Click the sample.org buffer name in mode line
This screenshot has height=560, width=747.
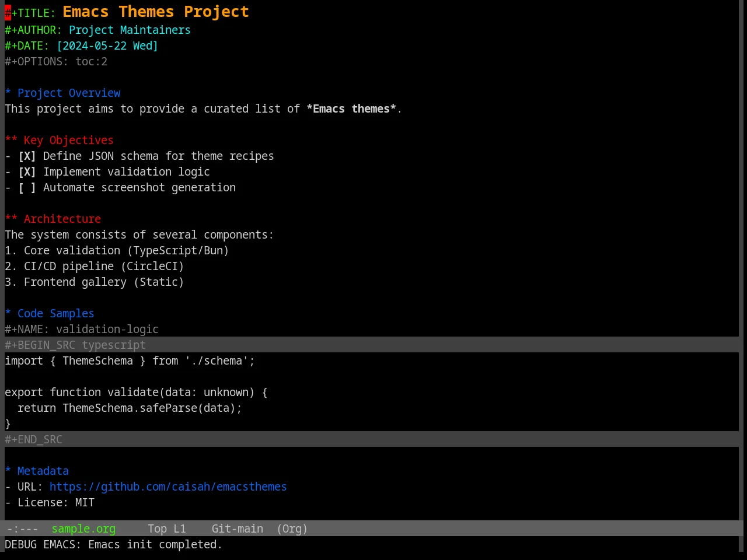(x=83, y=528)
